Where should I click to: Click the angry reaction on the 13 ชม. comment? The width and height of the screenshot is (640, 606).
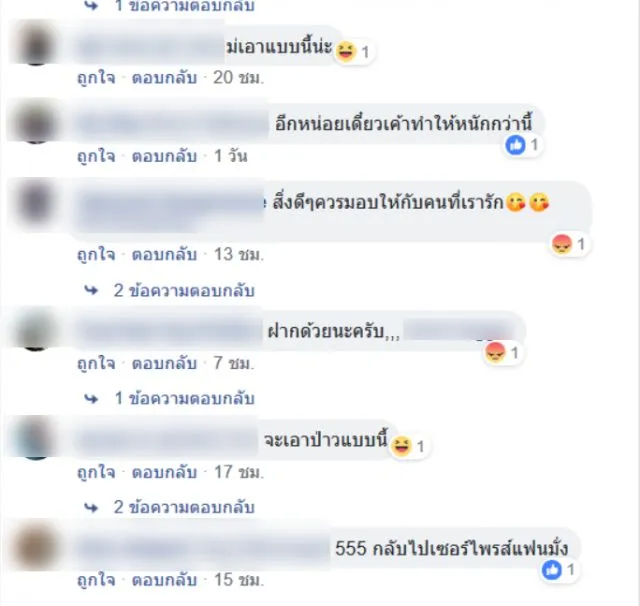562,244
